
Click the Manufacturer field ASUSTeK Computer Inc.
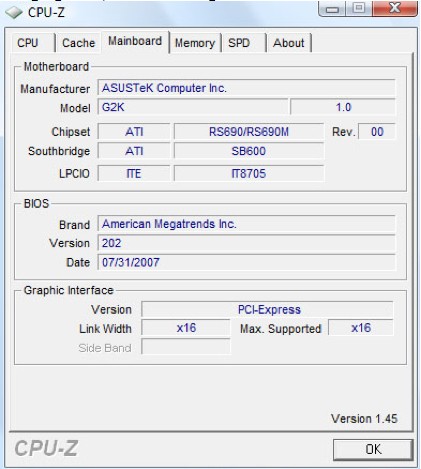[246, 88]
